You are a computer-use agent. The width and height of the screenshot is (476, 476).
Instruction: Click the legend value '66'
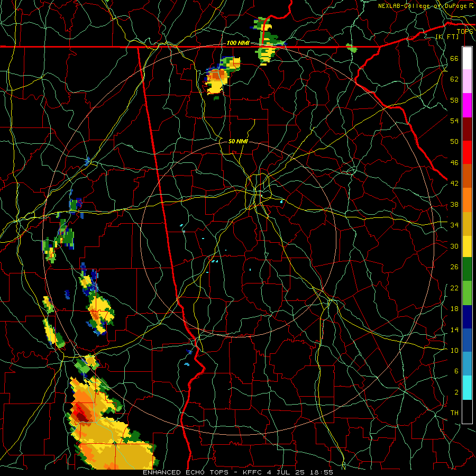[454, 58]
